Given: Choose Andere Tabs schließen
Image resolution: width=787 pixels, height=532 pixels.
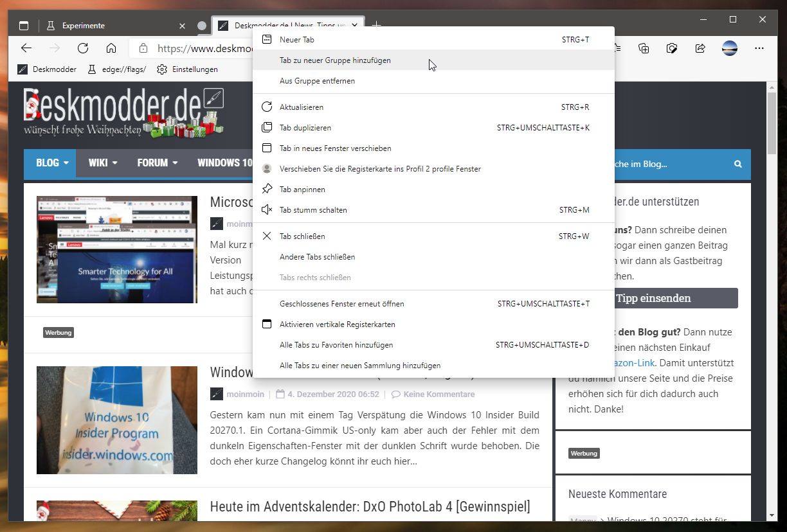Looking at the screenshot, I should [x=433, y=257].
